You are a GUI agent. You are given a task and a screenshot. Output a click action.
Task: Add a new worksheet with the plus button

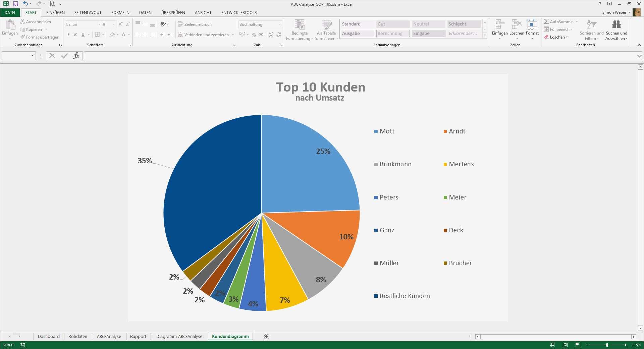coord(266,336)
